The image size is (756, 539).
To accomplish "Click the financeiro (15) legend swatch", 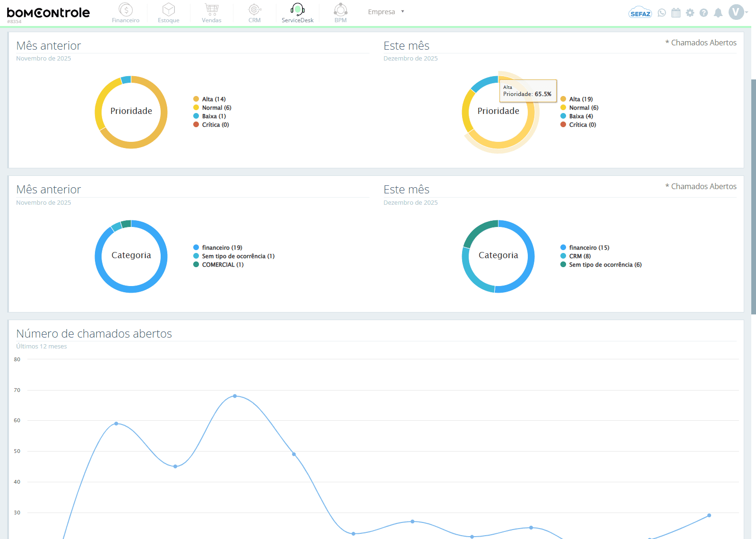I will 563,248.
